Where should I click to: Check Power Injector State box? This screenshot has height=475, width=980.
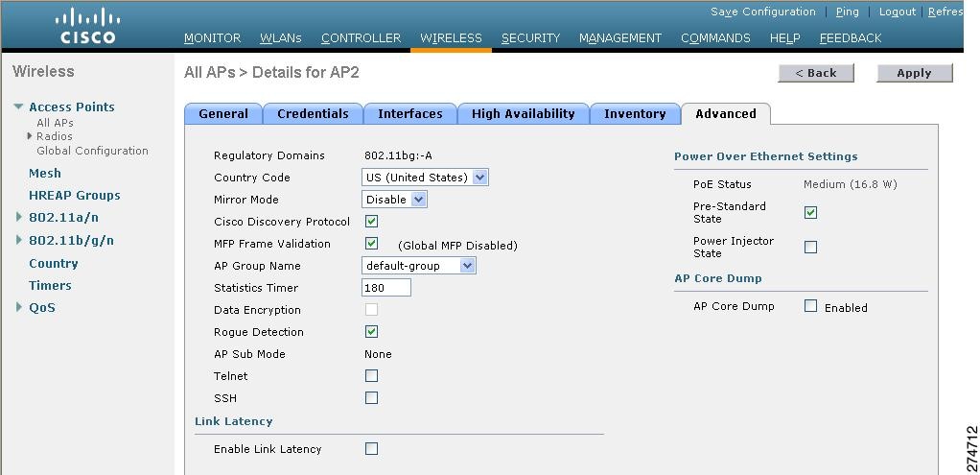pyautogui.click(x=810, y=248)
